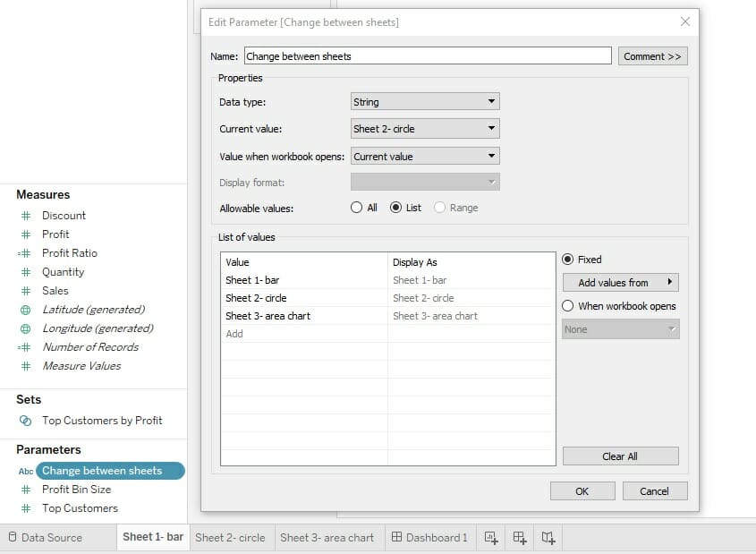Select the Fixed radio button
This screenshot has width=756, height=554.
pos(568,260)
